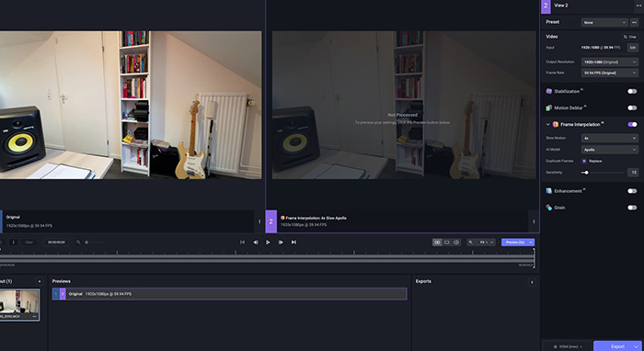644x351 pixels.
Task: Open the Preview duration dropdown arrow
Action: [531, 243]
